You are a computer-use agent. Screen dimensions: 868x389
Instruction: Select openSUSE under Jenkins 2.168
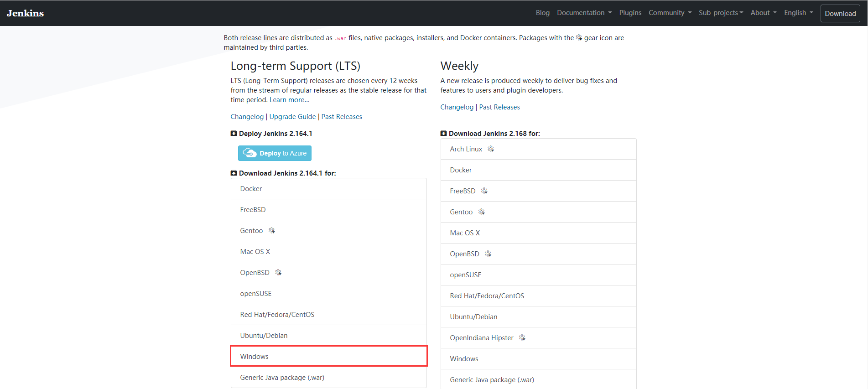coord(539,275)
